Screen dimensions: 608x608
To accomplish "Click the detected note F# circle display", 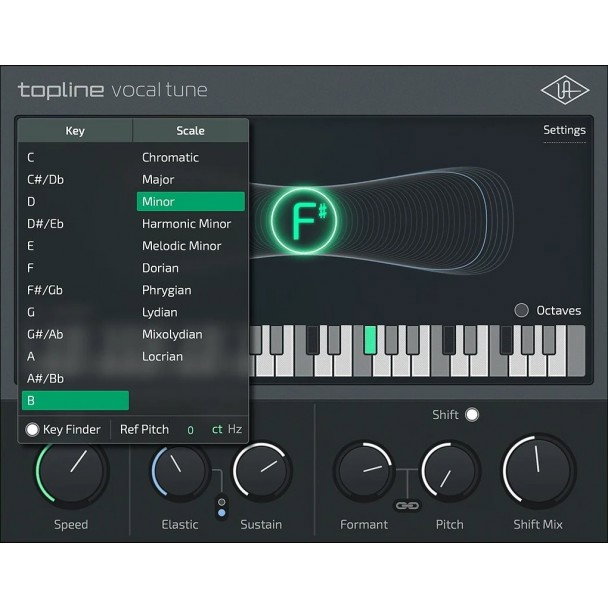I will 304,221.
